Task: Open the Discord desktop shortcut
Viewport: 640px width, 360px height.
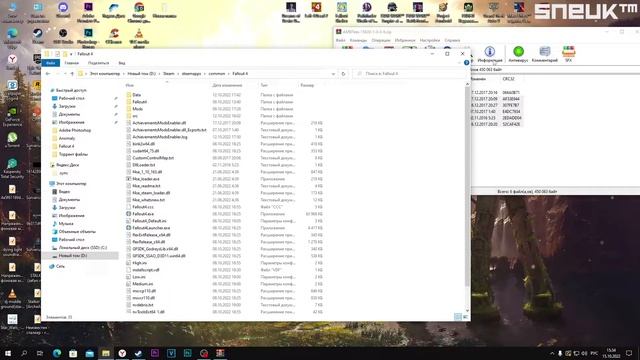Action: [63, 10]
